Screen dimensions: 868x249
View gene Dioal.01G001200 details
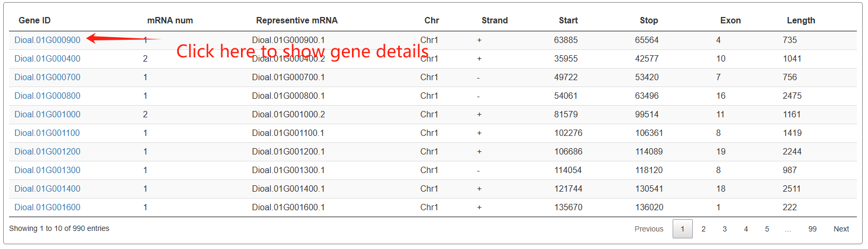(x=47, y=152)
